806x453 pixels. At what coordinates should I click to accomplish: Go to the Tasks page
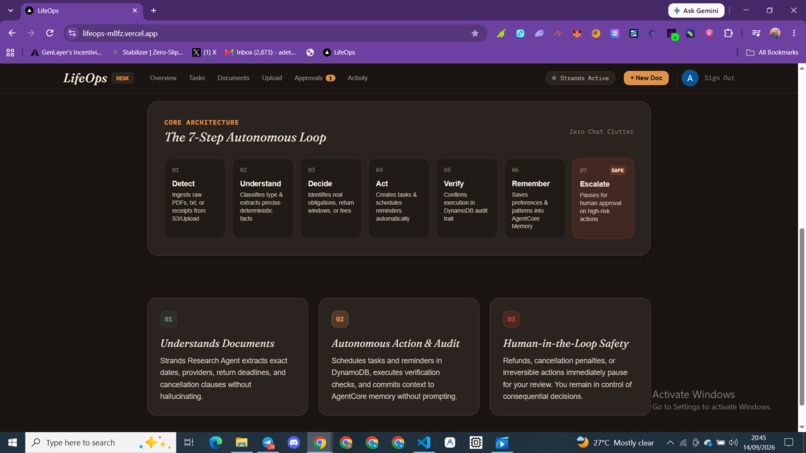[197, 78]
